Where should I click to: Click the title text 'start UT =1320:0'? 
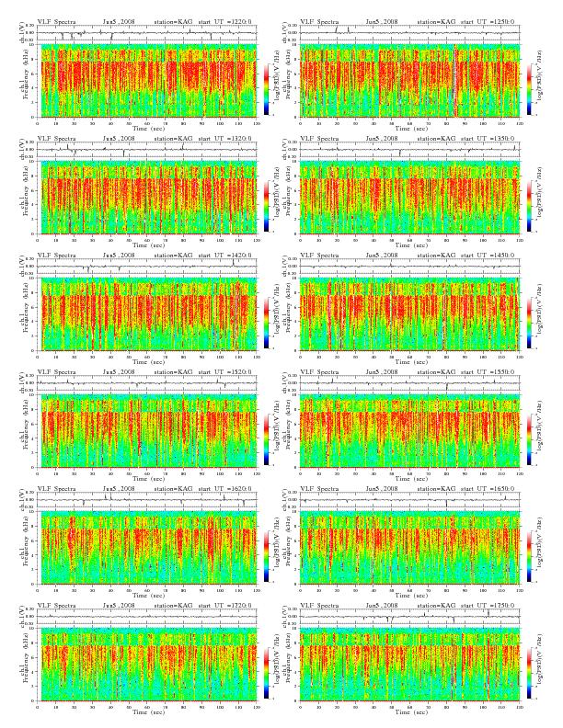[x=225, y=139]
